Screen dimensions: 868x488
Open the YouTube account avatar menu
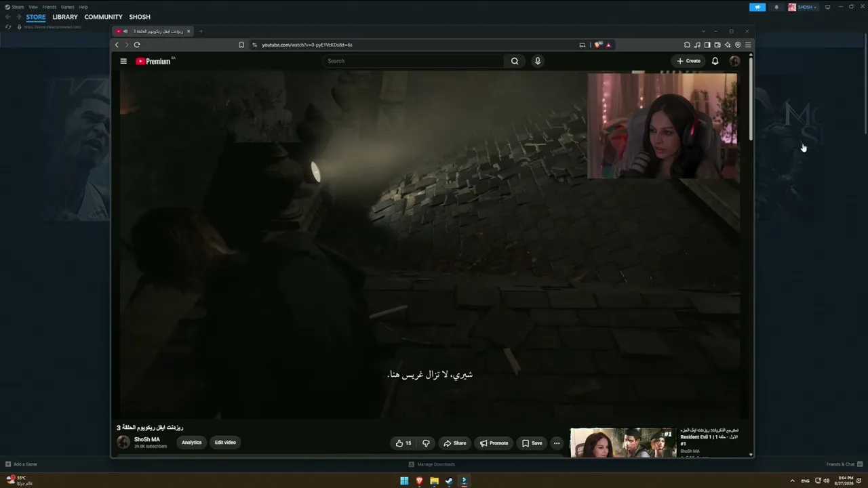click(x=734, y=61)
